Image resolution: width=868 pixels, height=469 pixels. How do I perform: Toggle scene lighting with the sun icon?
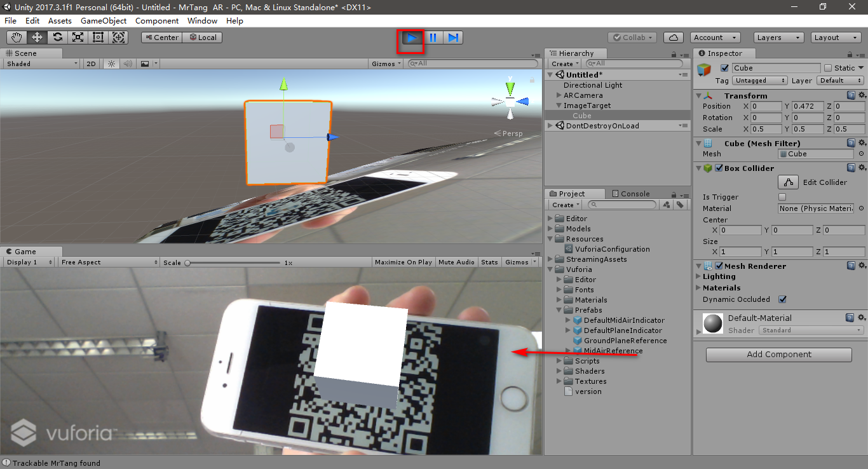point(111,63)
